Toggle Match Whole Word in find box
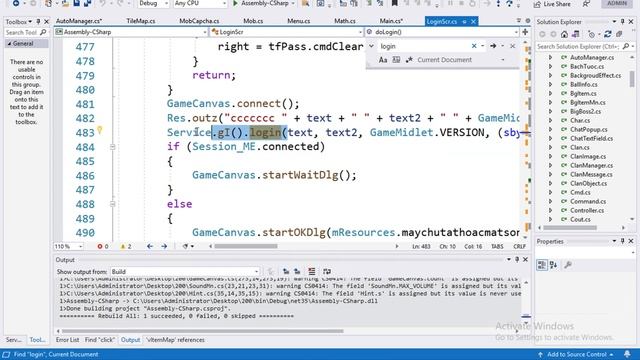 coord(396,60)
